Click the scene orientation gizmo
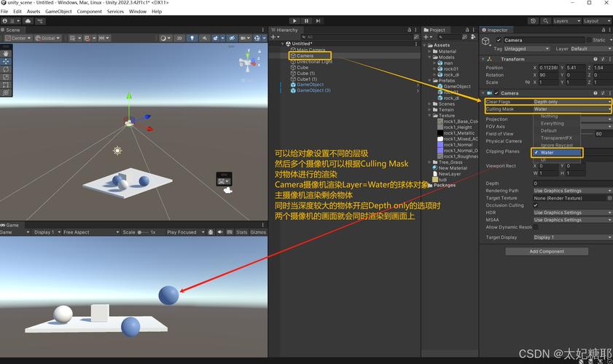 pos(248,61)
